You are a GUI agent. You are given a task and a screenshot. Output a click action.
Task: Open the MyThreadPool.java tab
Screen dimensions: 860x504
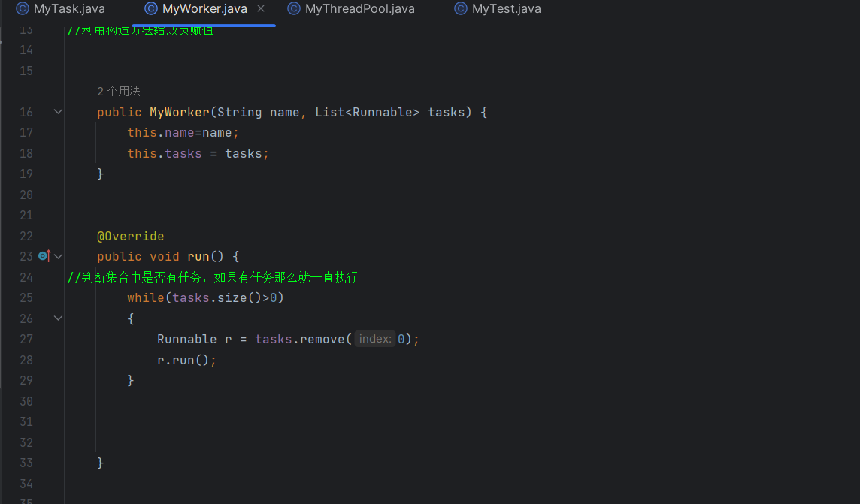click(x=359, y=9)
